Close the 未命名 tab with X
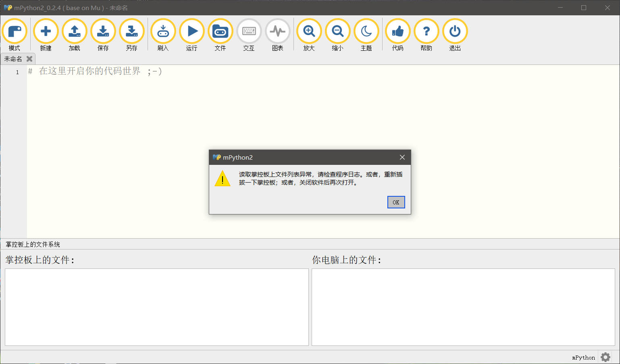Image resolution: width=620 pixels, height=364 pixels. (x=29, y=59)
